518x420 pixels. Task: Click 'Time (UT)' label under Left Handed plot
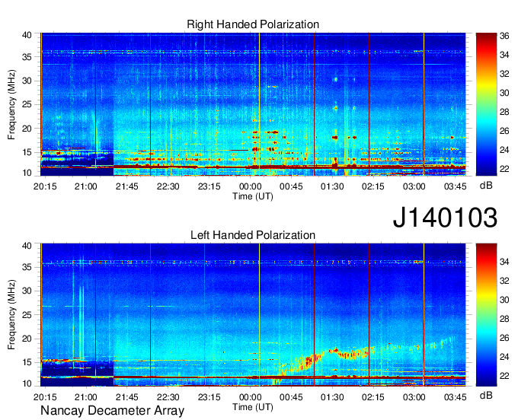(253, 407)
